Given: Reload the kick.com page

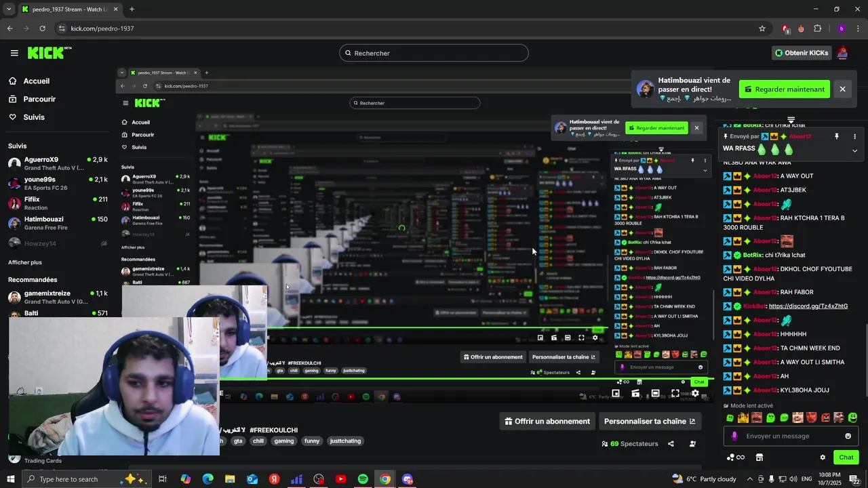Looking at the screenshot, I should tap(42, 28).
